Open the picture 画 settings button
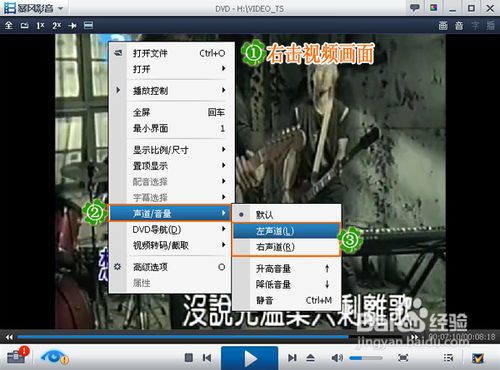This screenshot has width=500, height=370. pyautogui.click(x=443, y=25)
